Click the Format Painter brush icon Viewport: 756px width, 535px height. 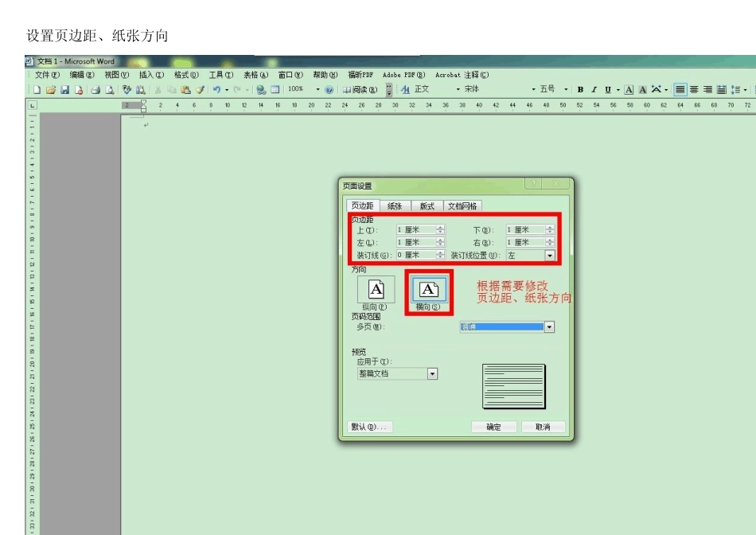click(x=201, y=90)
